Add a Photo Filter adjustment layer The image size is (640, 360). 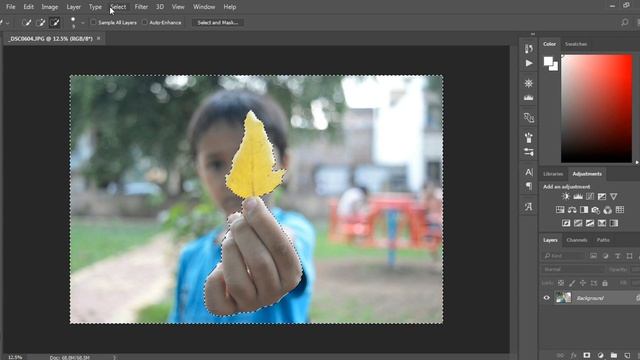[x=596, y=210]
